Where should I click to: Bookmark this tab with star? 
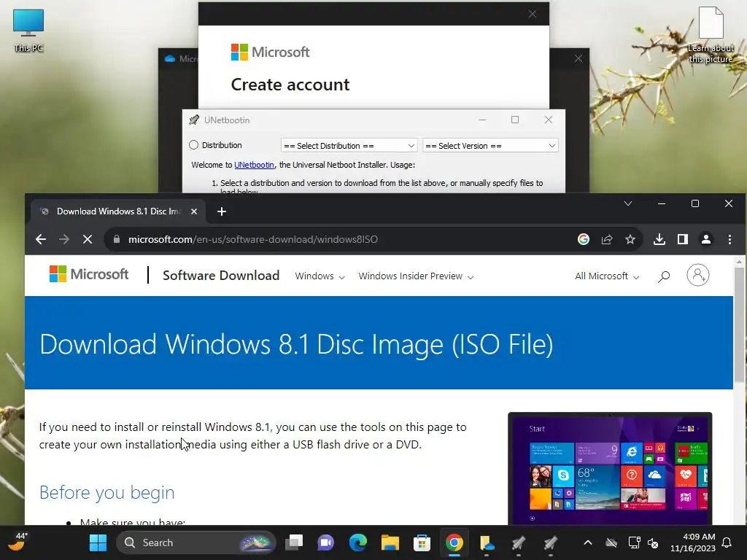(630, 239)
